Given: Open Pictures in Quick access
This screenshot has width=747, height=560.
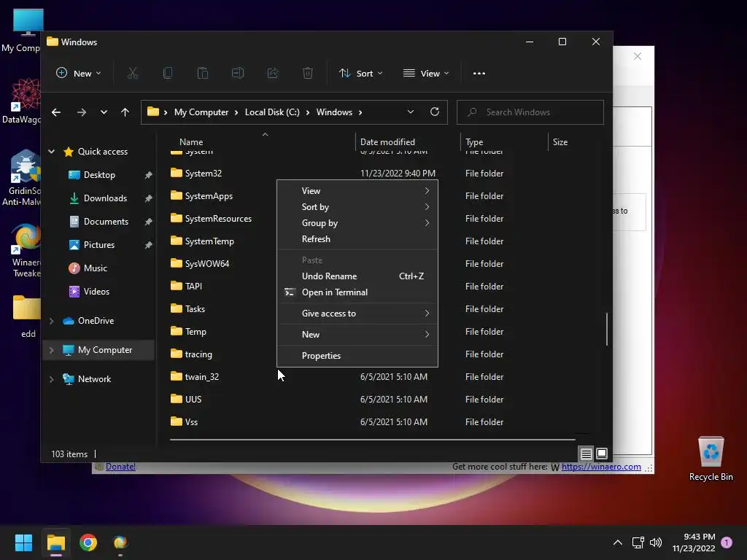Looking at the screenshot, I should click(99, 245).
